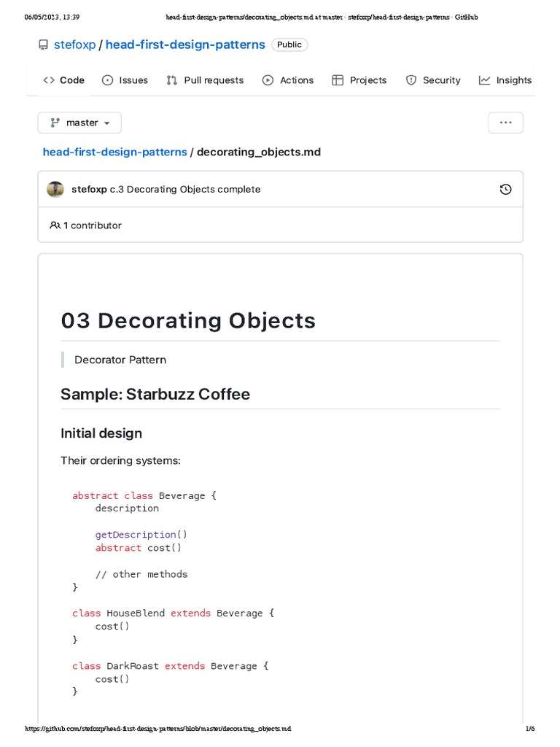Open the stefoxp owner profile link in header
This screenshot has height=747, width=560.
click(74, 45)
